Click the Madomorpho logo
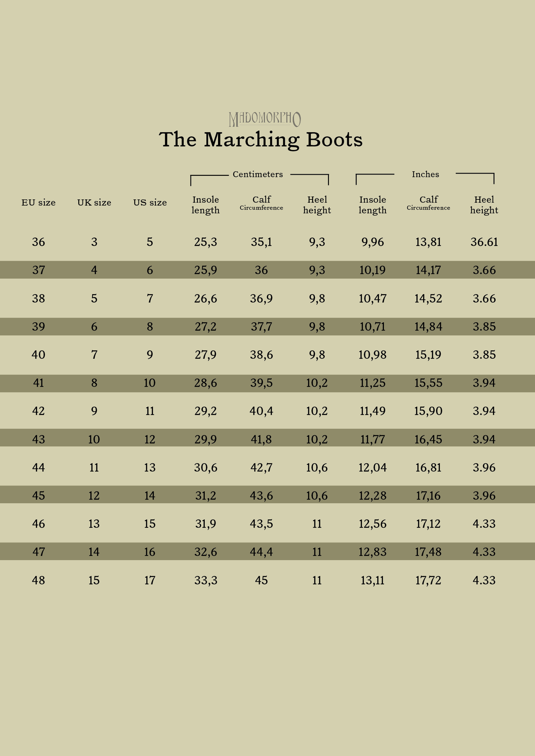Viewport: 535px width, 756px height. (264, 119)
